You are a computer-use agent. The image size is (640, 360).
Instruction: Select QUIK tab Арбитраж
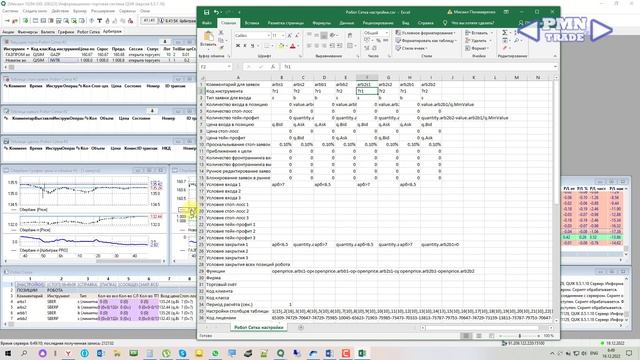112,31
